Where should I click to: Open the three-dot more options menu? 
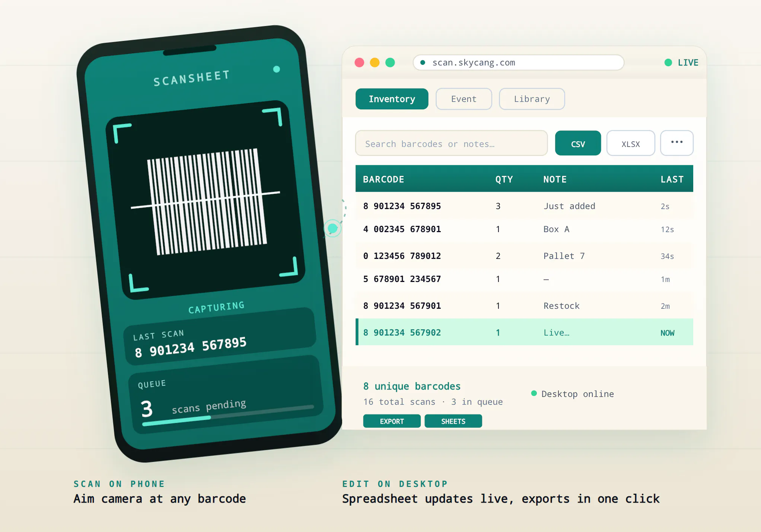pyautogui.click(x=677, y=143)
